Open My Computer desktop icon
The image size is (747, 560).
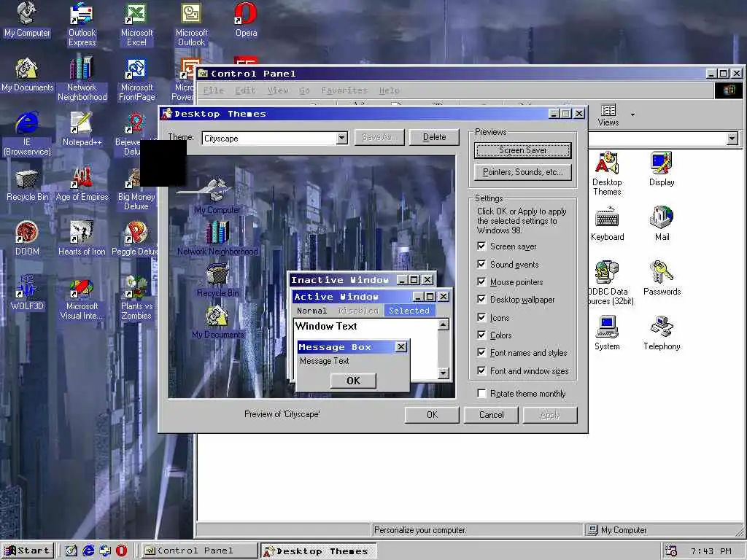tap(27, 19)
